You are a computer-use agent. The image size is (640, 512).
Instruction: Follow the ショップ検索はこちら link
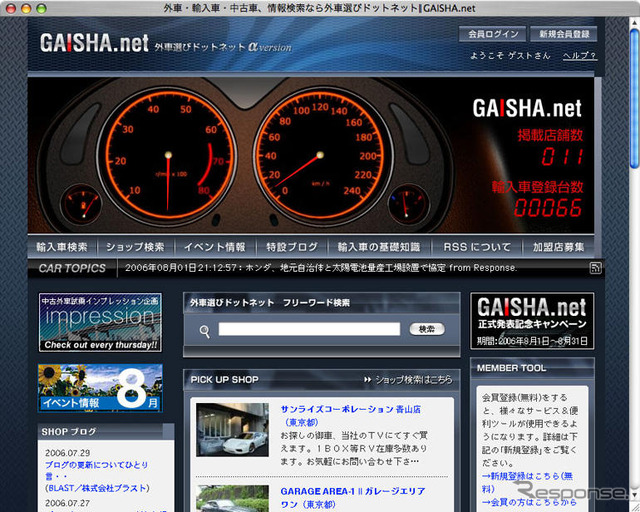click(x=413, y=380)
